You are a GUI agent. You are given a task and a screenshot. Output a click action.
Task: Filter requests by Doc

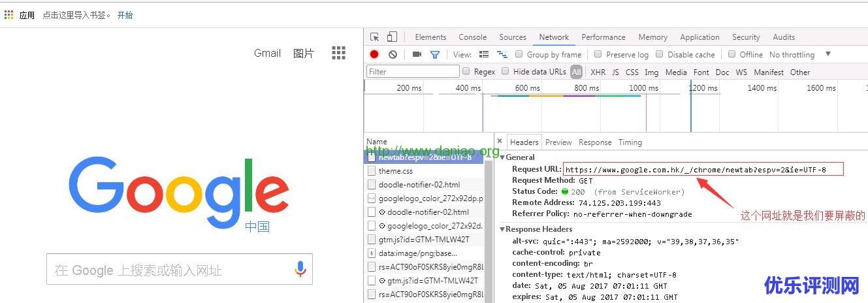pyautogui.click(x=722, y=72)
